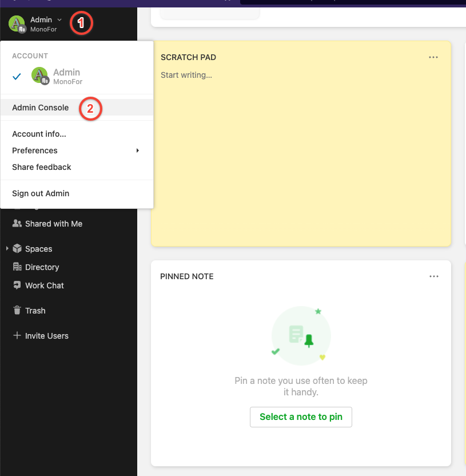Open Pinned Note more options menu
466x476 pixels.
[x=433, y=276]
